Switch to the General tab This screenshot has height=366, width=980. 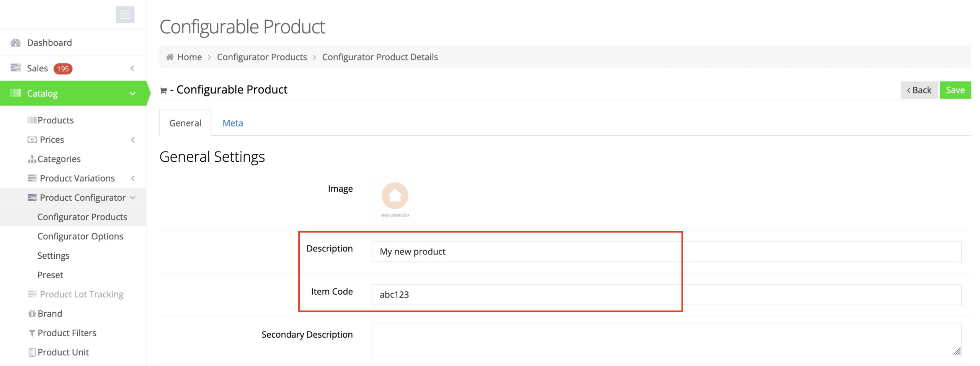(x=185, y=123)
